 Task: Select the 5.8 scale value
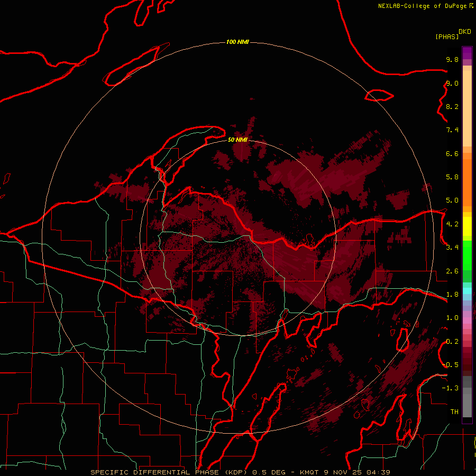pos(452,177)
